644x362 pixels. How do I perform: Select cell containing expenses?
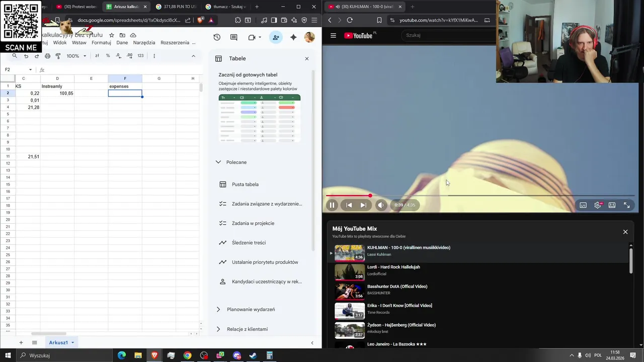click(x=125, y=86)
